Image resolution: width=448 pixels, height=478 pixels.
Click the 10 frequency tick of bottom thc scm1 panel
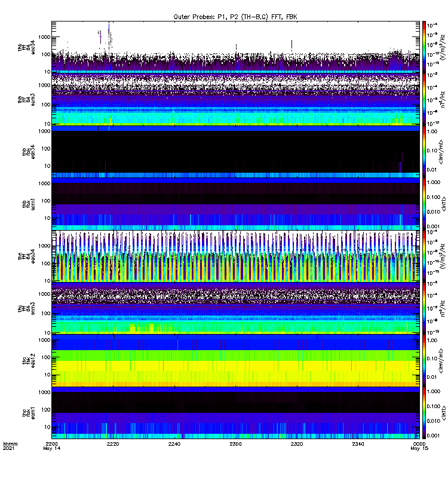48,427
